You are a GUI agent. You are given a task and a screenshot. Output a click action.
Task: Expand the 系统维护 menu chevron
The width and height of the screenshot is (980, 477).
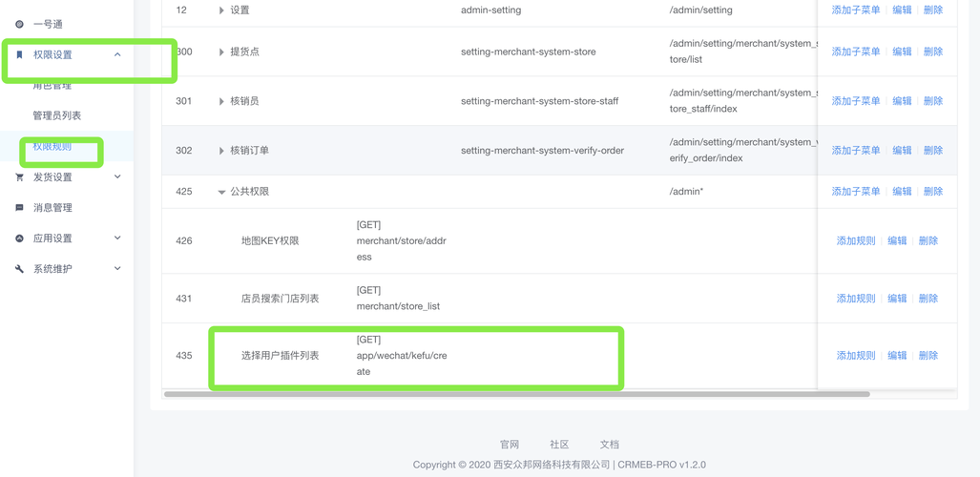pos(117,269)
